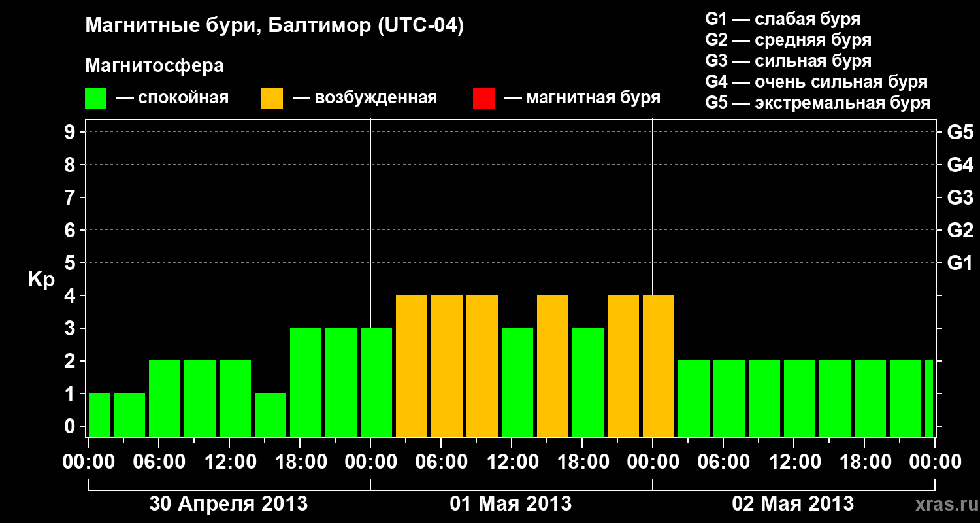Click the 'Магнитосфера' subtitle
This screenshot has height=523, width=980.
154,66
